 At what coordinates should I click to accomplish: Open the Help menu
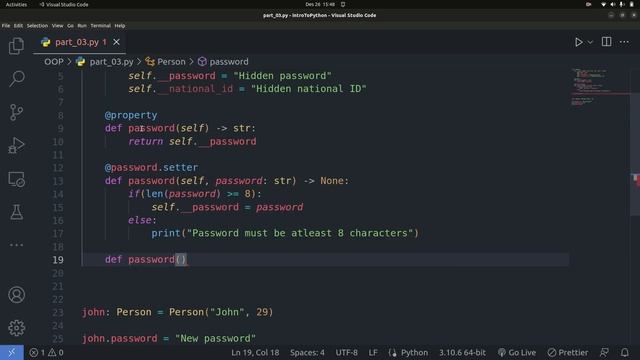(x=120, y=26)
